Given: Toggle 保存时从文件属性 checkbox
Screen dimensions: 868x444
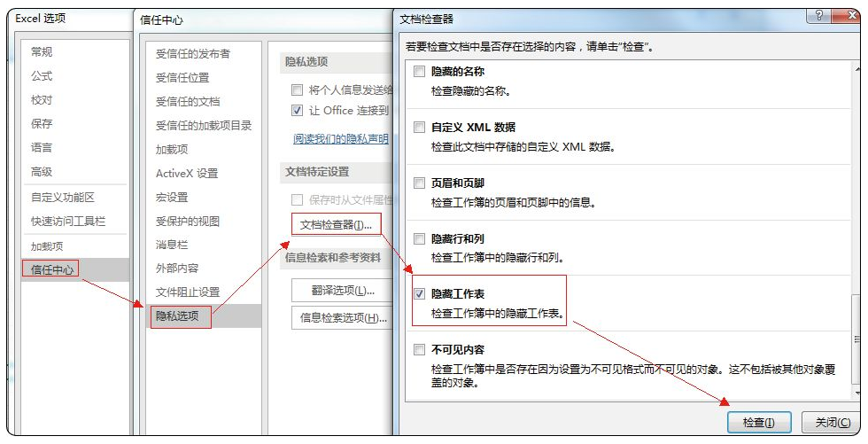Looking at the screenshot, I should tap(298, 199).
